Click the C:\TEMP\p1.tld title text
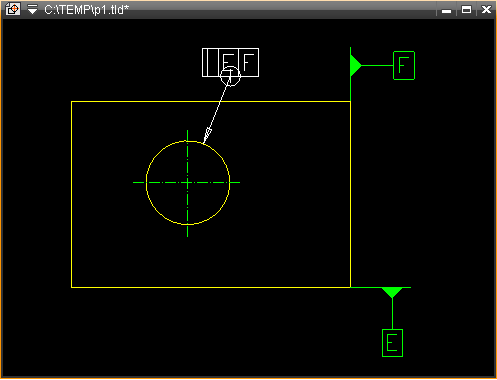Viewport: 497px width, 380px height. tap(86, 10)
